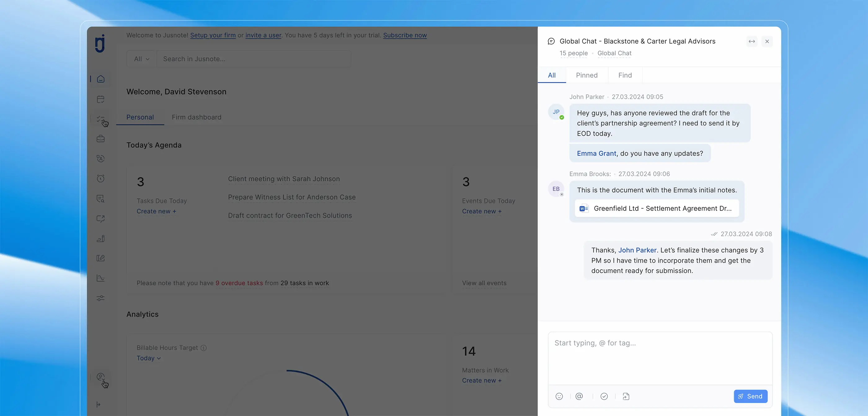This screenshot has height=416, width=868.
Task: Open the briefcase matters icon in sidebar
Action: click(x=100, y=139)
